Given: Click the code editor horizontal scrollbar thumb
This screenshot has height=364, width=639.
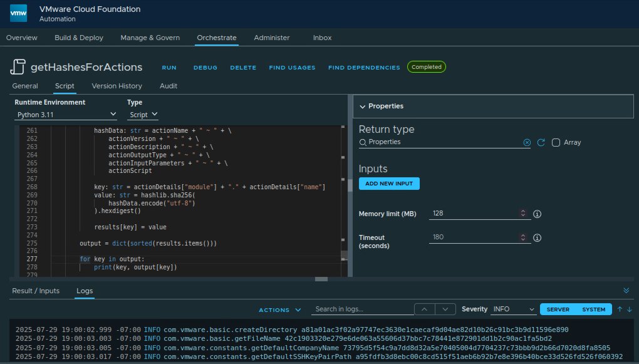Looking at the screenshot, I should point(321,279).
